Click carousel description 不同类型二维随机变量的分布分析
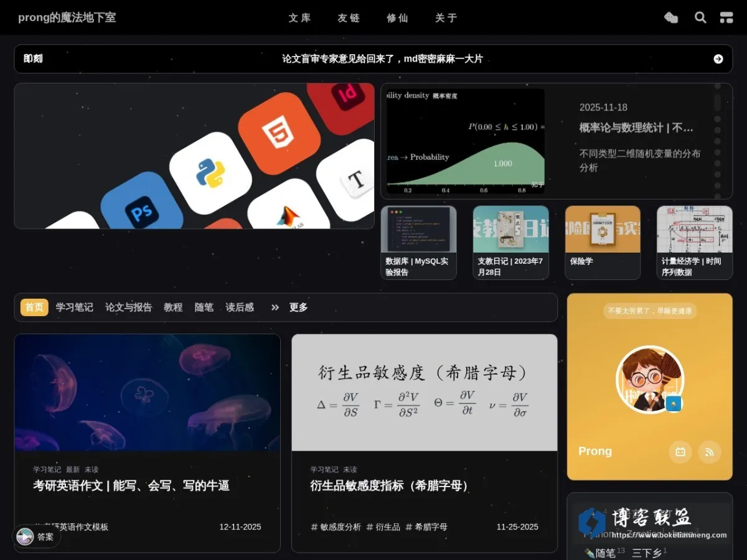Screen dimensions: 747x560 pyautogui.click(x=640, y=161)
